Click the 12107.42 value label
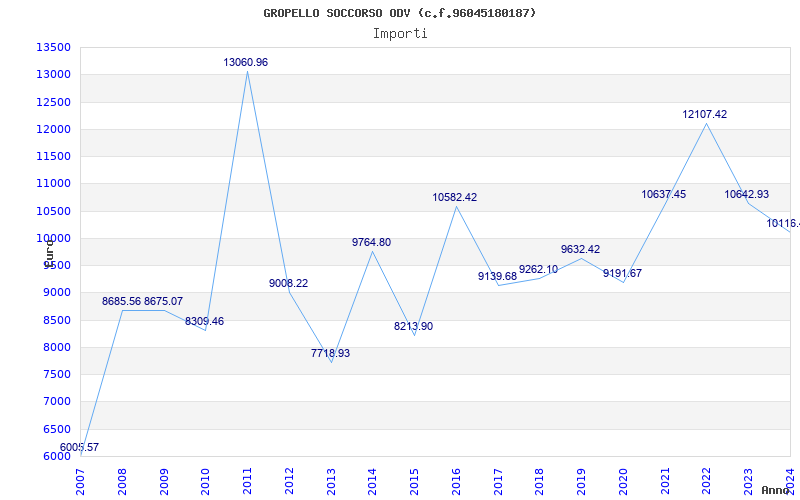 (705, 114)
